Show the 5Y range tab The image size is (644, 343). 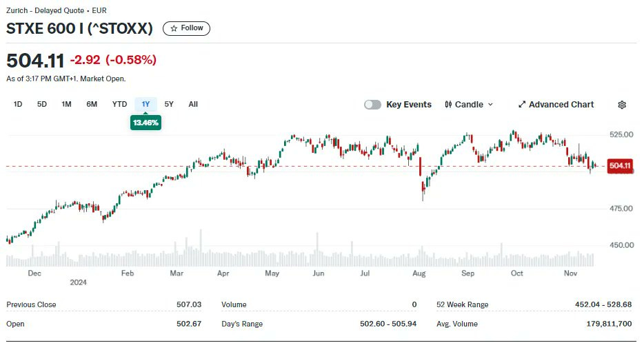coord(169,104)
